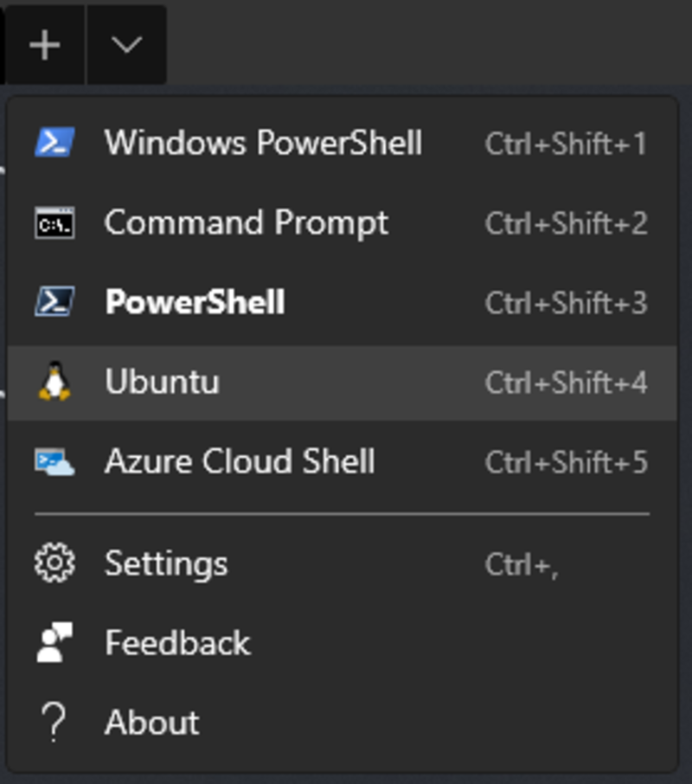Collapse the profile list with the chevron arrow
692x784 pixels.
tap(127, 45)
